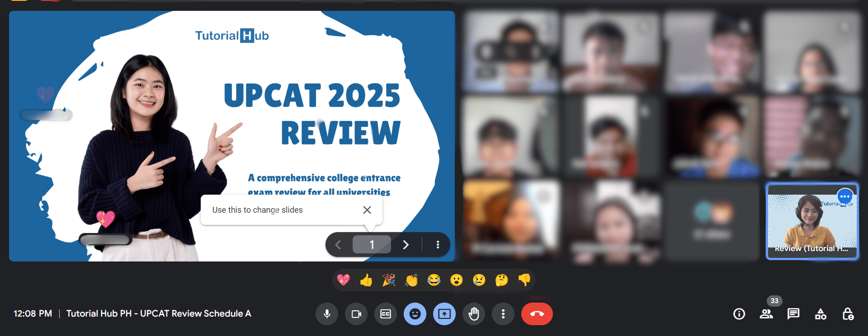Toggle closed captions
Viewport: 868px width, 336px height.
386,314
